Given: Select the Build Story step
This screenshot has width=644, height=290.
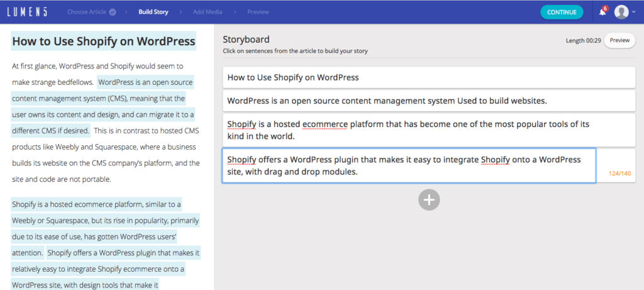Looking at the screenshot, I should tap(152, 12).
